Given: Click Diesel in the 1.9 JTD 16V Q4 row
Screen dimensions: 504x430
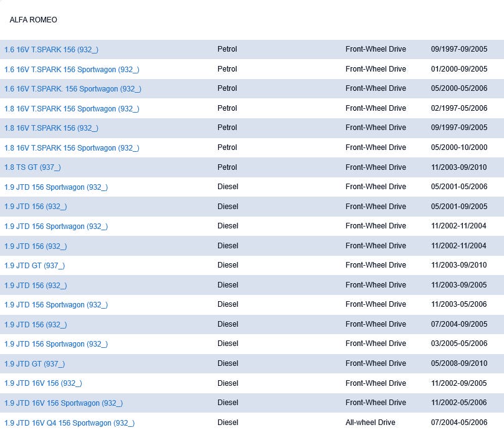Looking at the screenshot, I should (x=228, y=422).
